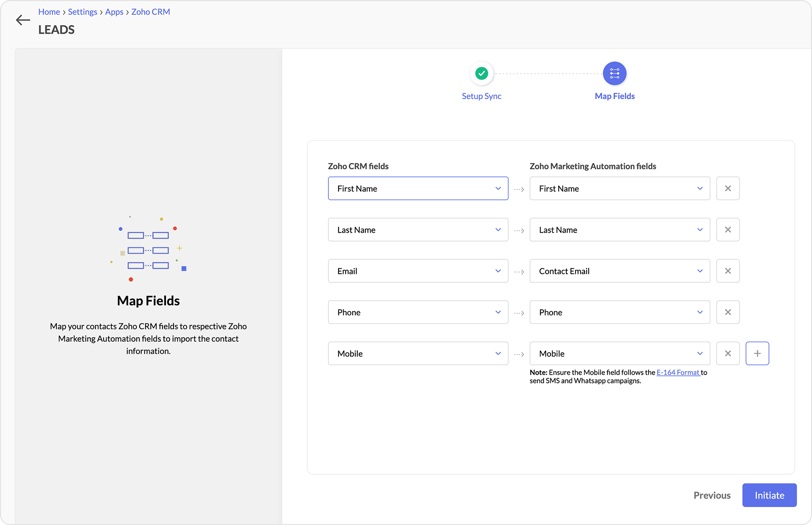Select the Setup Sync step label
The image size is (812, 525).
482,96
